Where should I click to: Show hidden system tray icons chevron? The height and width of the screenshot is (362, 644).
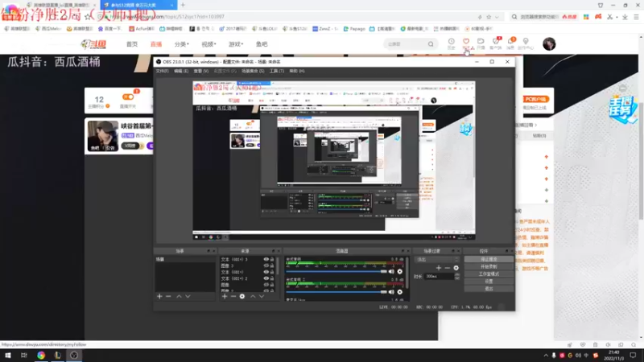(546, 356)
